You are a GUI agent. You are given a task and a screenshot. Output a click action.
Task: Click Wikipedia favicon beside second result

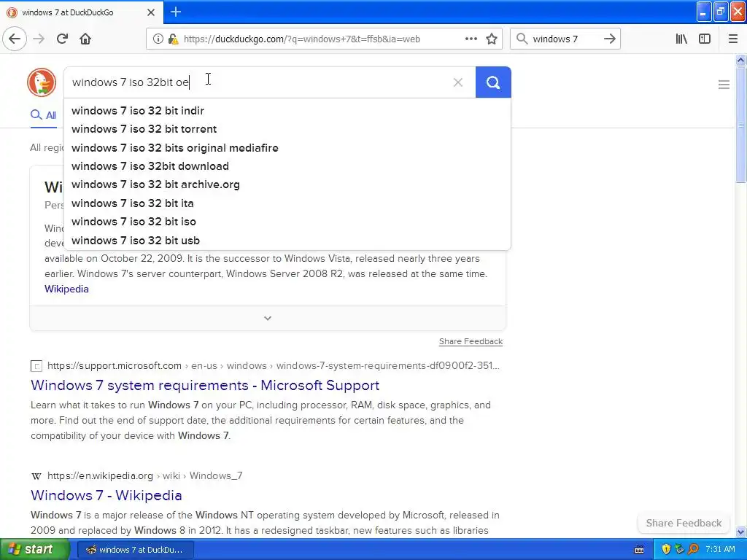click(x=36, y=476)
